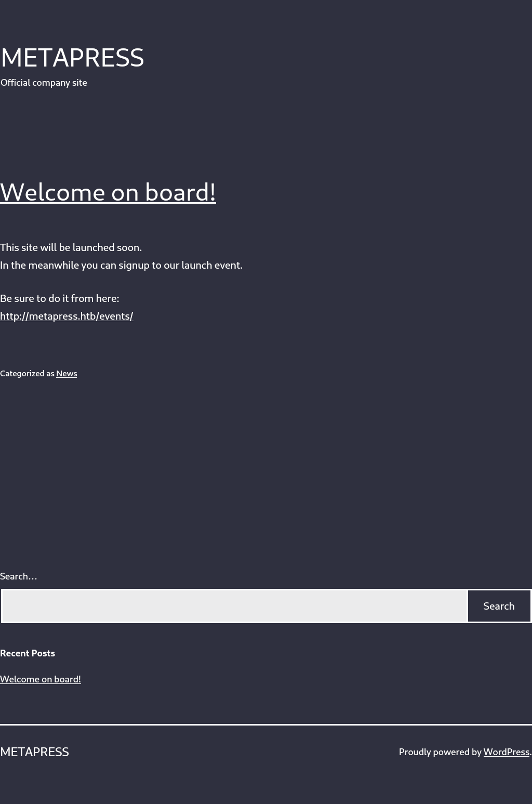Click the 'Official company site' tagline
Viewport: 532px width, 804px height.
44,83
